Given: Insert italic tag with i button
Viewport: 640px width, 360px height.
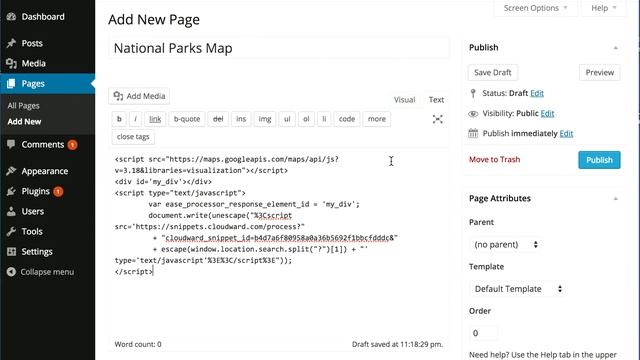Looking at the screenshot, I should pos(135,119).
